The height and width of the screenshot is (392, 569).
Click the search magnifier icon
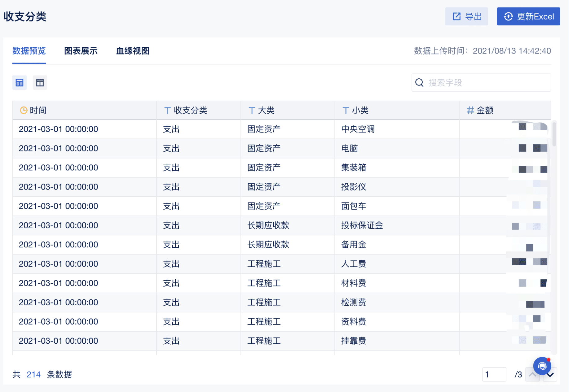click(x=419, y=83)
